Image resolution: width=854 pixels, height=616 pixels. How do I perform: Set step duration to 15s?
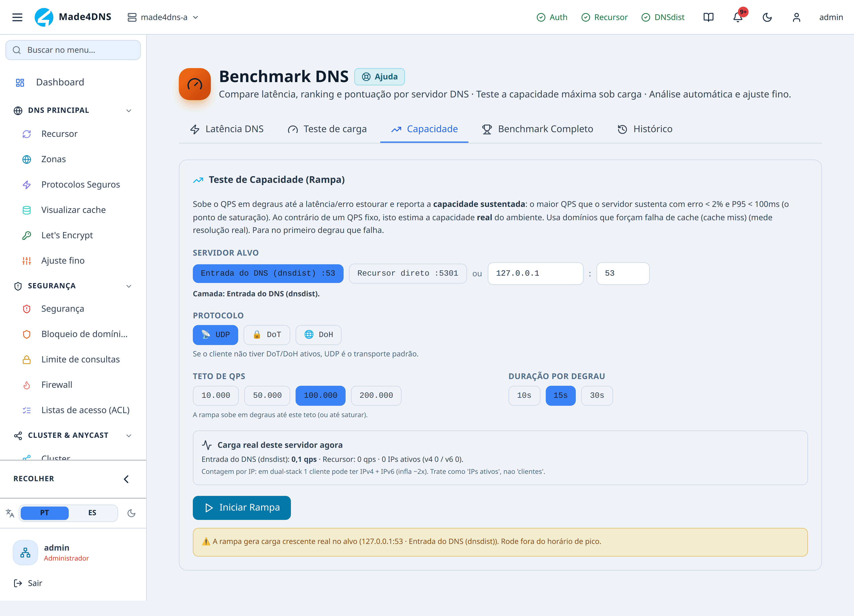pos(560,396)
